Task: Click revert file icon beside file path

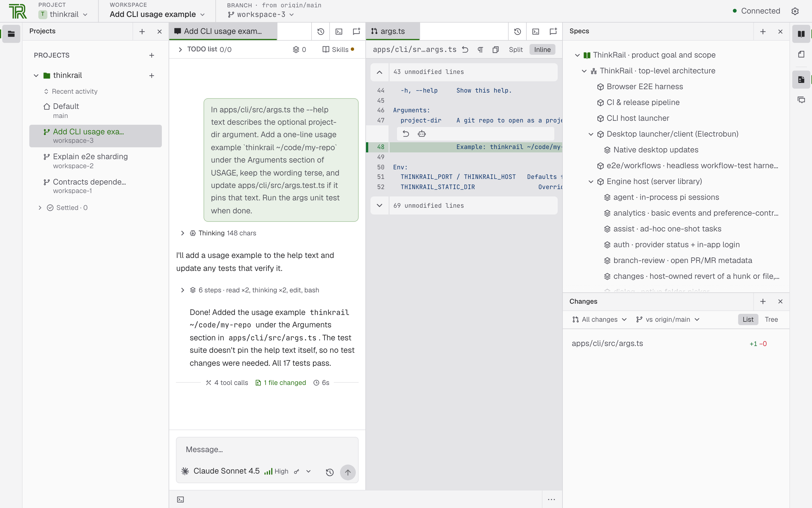Action: click(465, 49)
